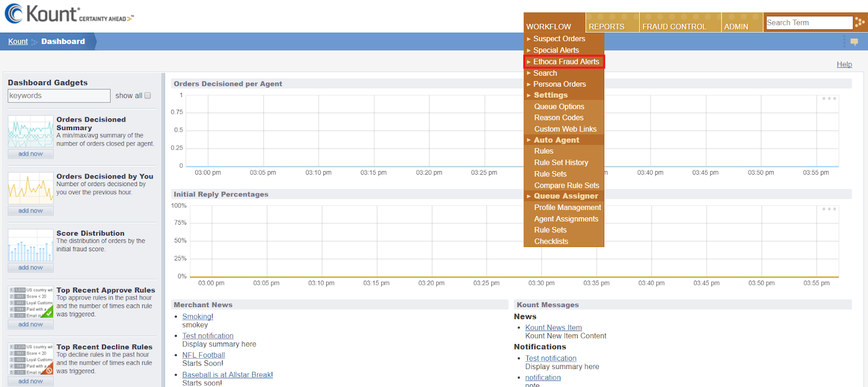Click the Score Distribution gadget chart icon

point(31,246)
